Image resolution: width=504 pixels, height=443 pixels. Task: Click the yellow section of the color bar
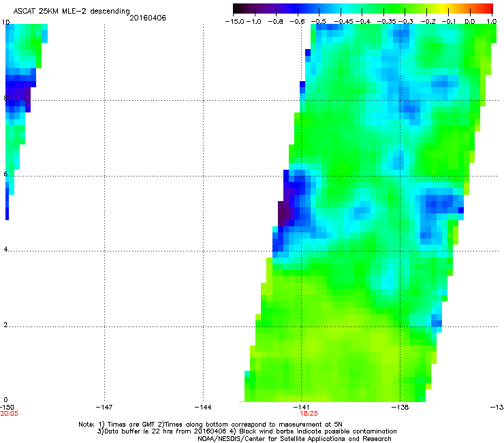[445, 8]
